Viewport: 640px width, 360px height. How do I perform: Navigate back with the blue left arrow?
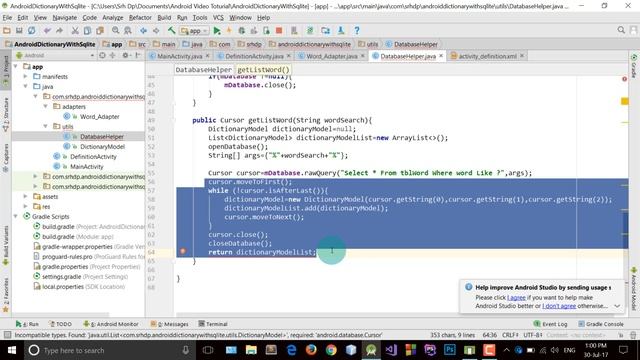[143, 31]
